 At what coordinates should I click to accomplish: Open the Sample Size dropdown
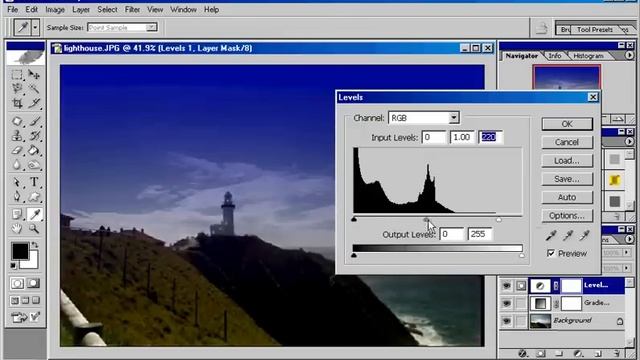(x=151, y=27)
